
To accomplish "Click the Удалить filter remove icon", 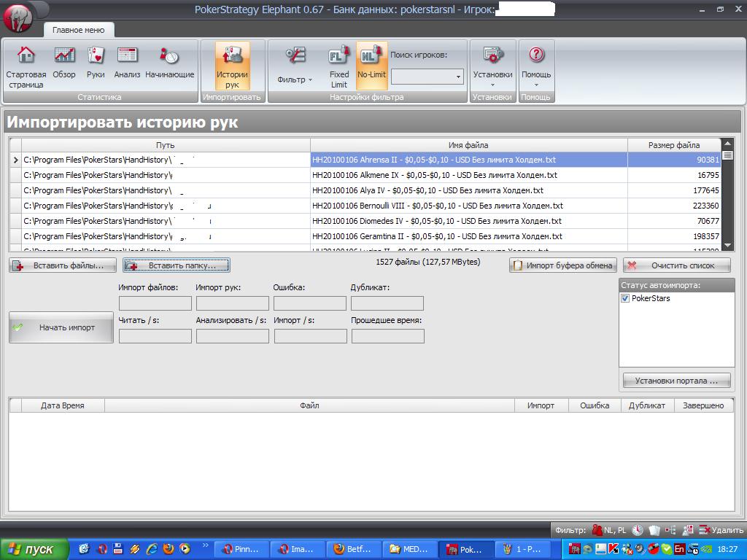I will pos(704,529).
